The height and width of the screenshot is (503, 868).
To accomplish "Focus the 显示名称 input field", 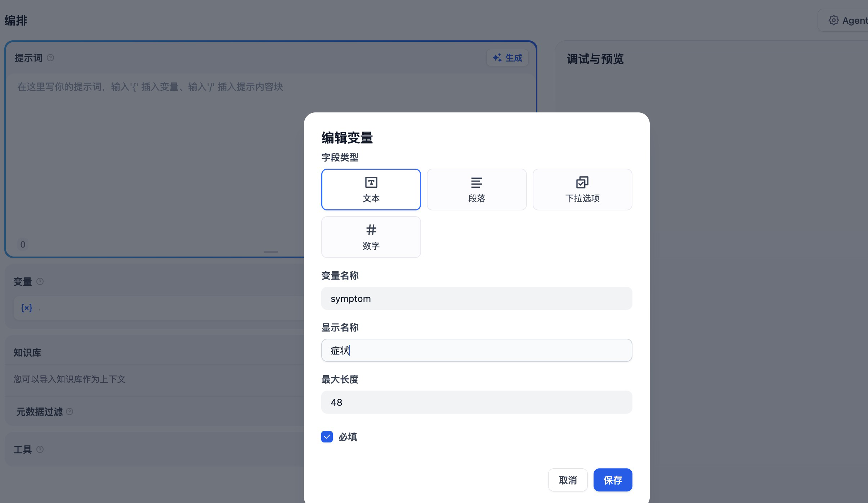I will tap(476, 351).
